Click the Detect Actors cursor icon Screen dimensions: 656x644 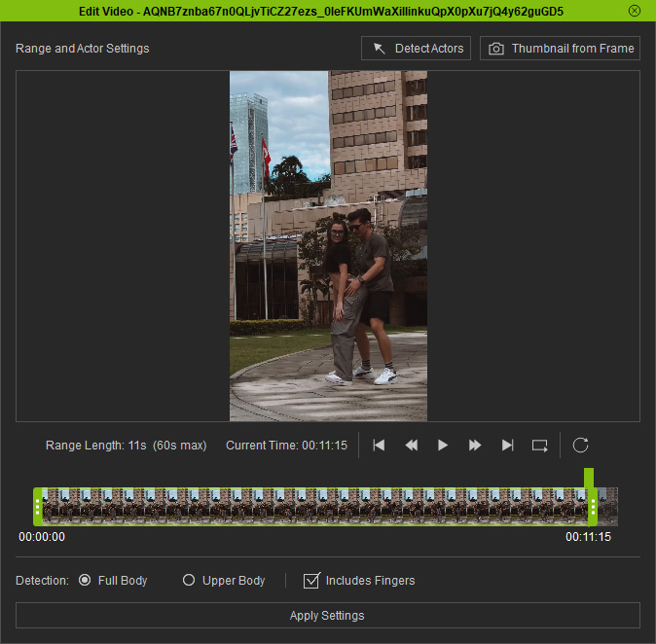click(379, 49)
